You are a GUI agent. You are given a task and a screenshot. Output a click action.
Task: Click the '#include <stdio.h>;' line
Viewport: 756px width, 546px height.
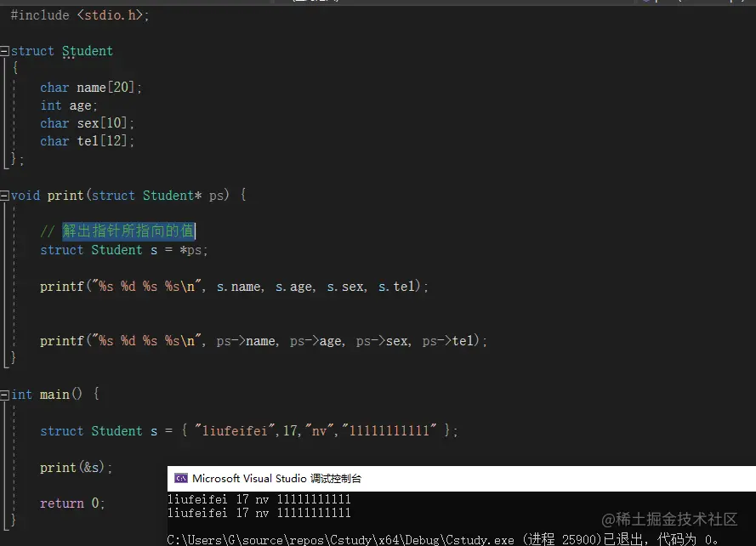[80, 15]
